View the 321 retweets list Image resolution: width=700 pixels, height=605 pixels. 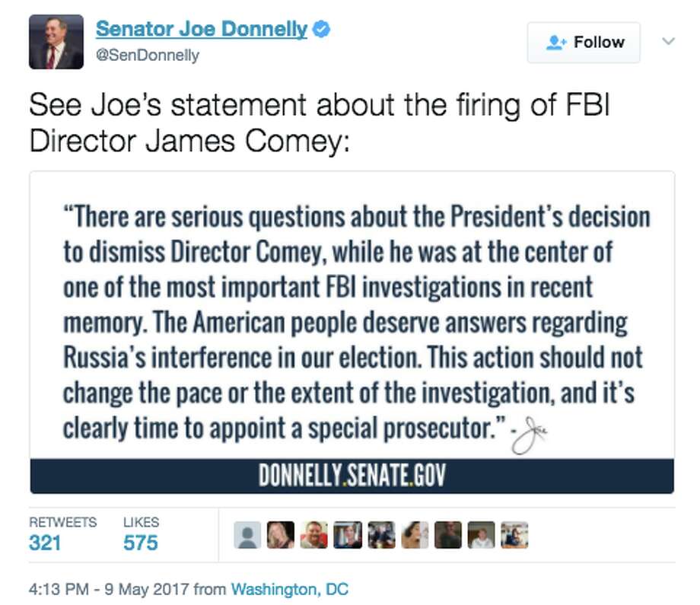(45, 543)
